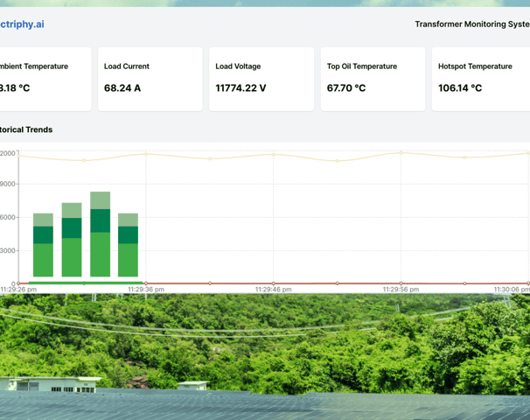Viewport: 530px width, 420px height.
Task: Click the 68.24 A value
Action: pyautogui.click(x=122, y=87)
